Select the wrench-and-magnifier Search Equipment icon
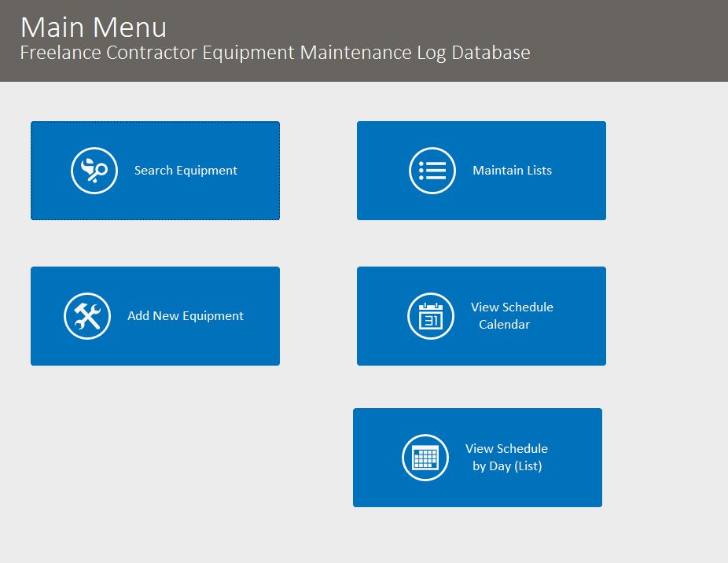The image size is (728, 563). point(93,170)
